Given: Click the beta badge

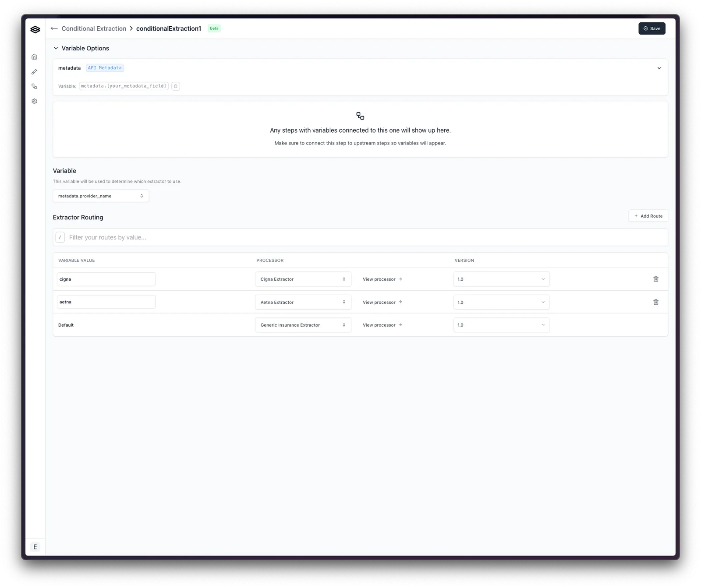Looking at the screenshot, I should tap(214, 28).
